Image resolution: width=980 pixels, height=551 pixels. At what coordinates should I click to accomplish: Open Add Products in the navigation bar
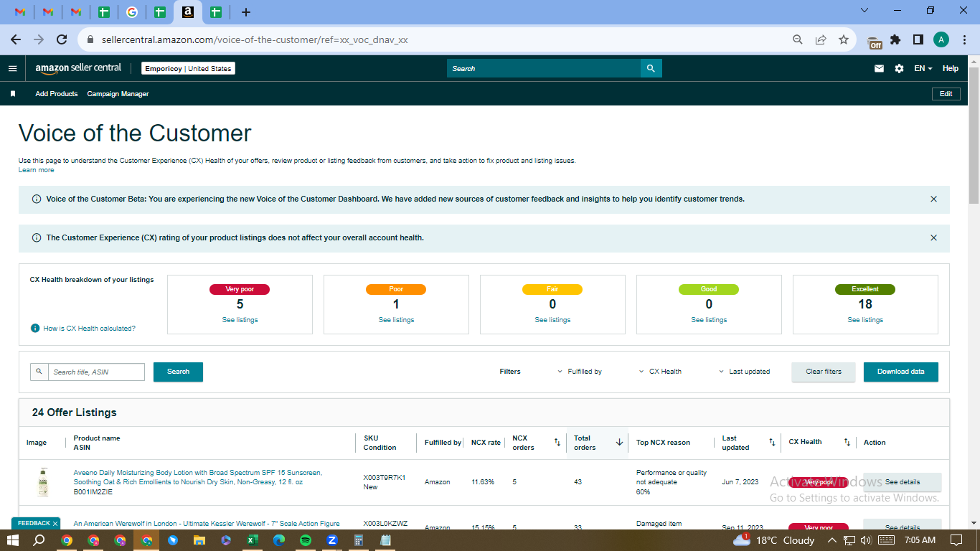click(57, 94)
